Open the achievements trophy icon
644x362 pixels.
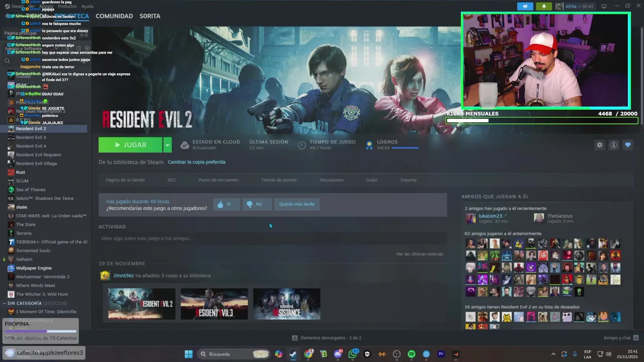369,145
